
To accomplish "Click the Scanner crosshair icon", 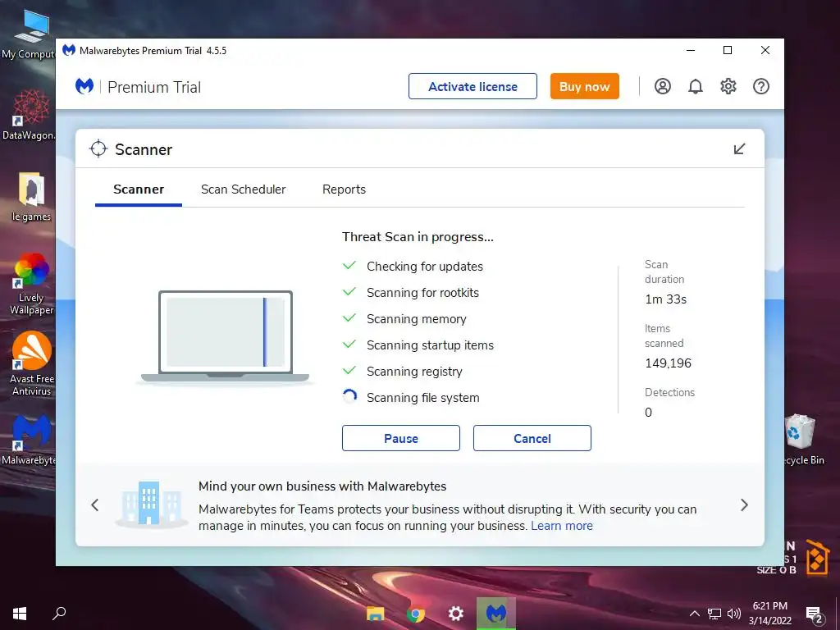I will pos(98,149).
